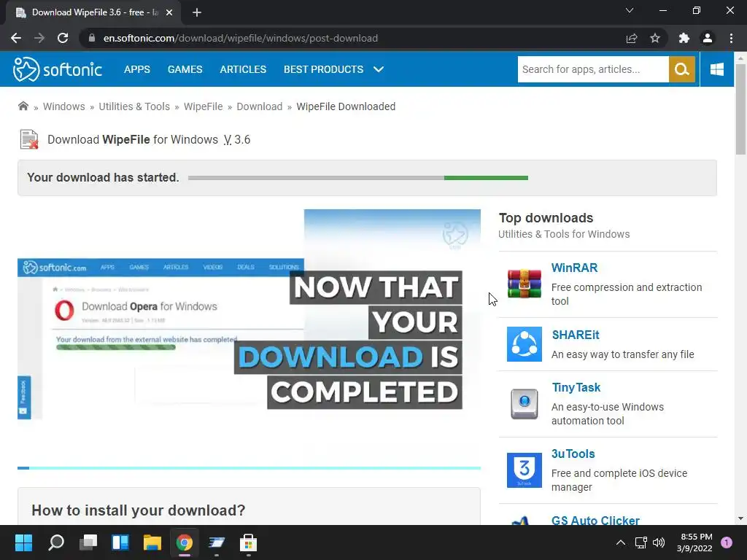The image size is (747, 560).
Task: Click the video progress bar below video
Action: (249, 468)
